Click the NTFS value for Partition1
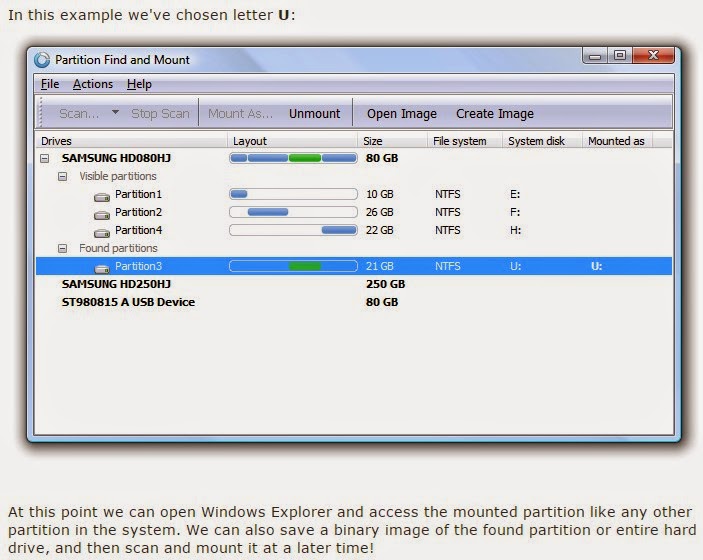 pos(447,194)
